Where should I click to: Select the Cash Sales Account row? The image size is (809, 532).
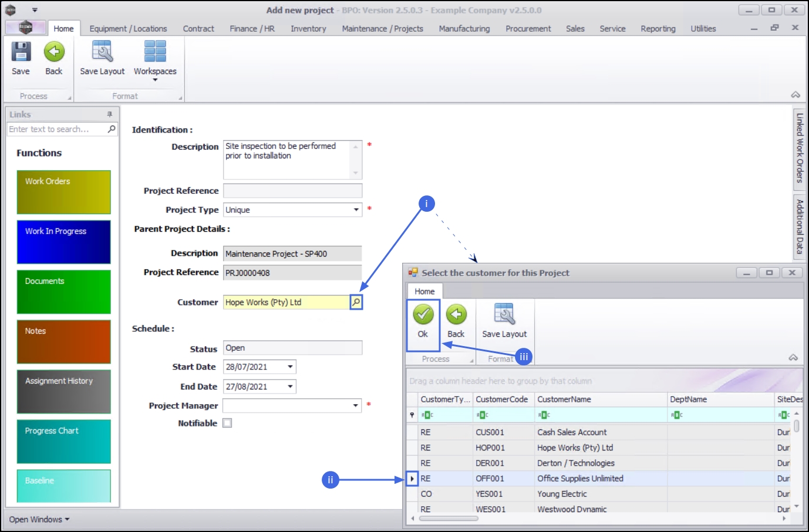pos(599,432)
